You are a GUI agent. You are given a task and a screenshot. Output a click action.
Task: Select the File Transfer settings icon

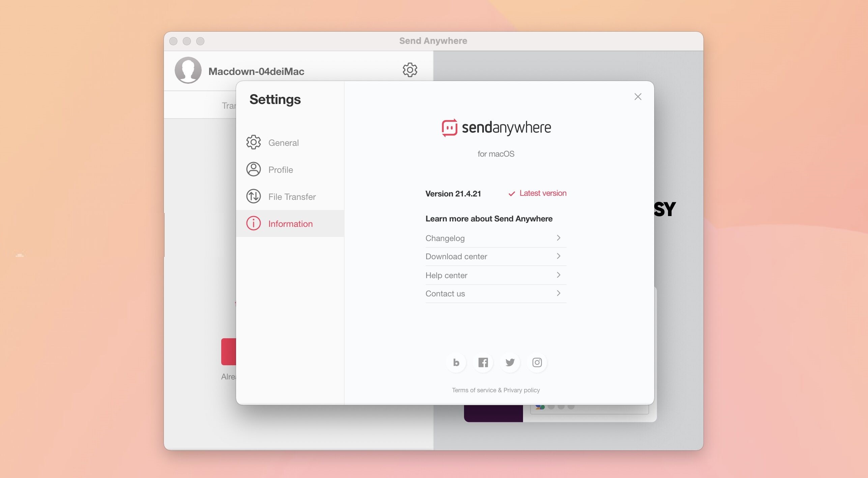click(x=253, y=196)
